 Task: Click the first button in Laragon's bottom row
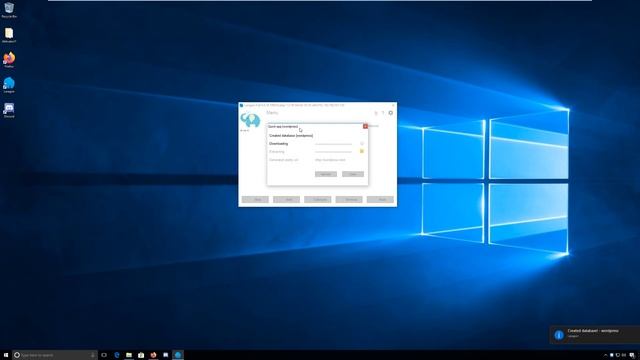click(x=255, y=200)
